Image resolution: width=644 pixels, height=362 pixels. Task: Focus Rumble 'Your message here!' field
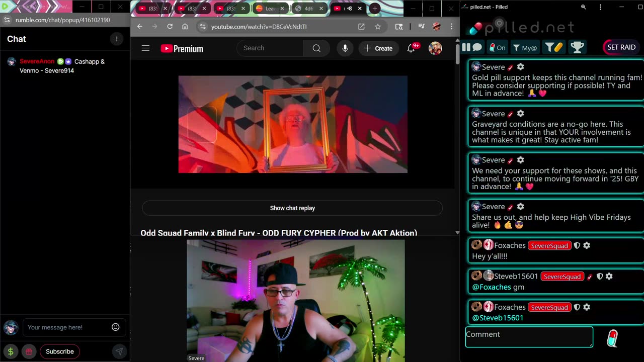click(65, 327)
